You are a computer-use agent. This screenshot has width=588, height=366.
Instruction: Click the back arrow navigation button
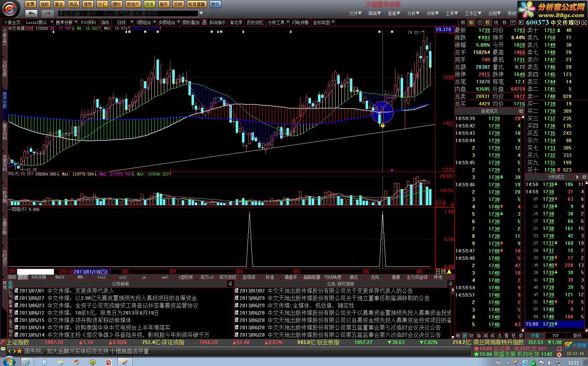[32, 13]
